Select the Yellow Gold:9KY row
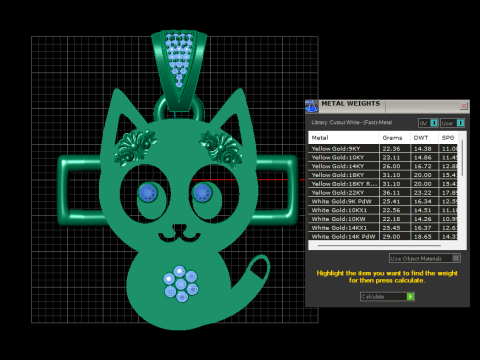 pos(383,149)
